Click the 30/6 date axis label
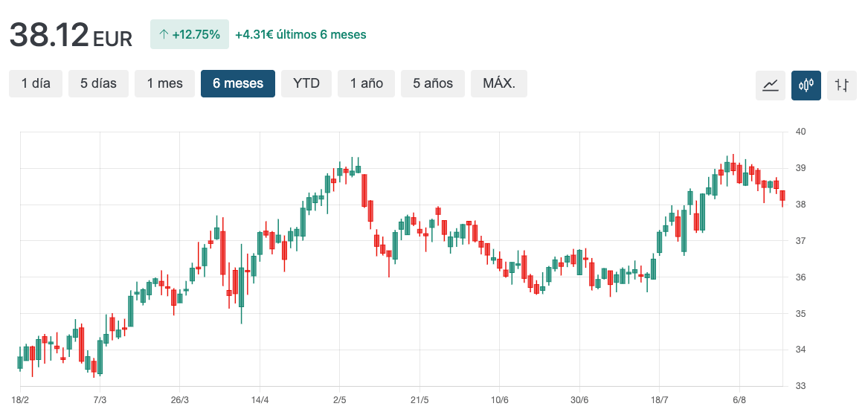The height and width of the screenshot is (415, 868). [x=579, y=400]
